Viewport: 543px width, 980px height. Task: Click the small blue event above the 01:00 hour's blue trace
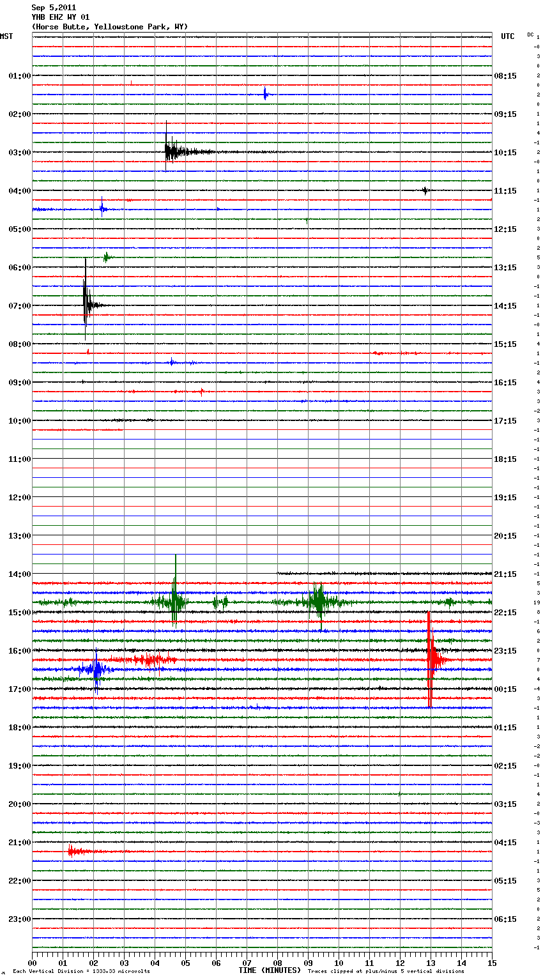(x=266, y=95)
